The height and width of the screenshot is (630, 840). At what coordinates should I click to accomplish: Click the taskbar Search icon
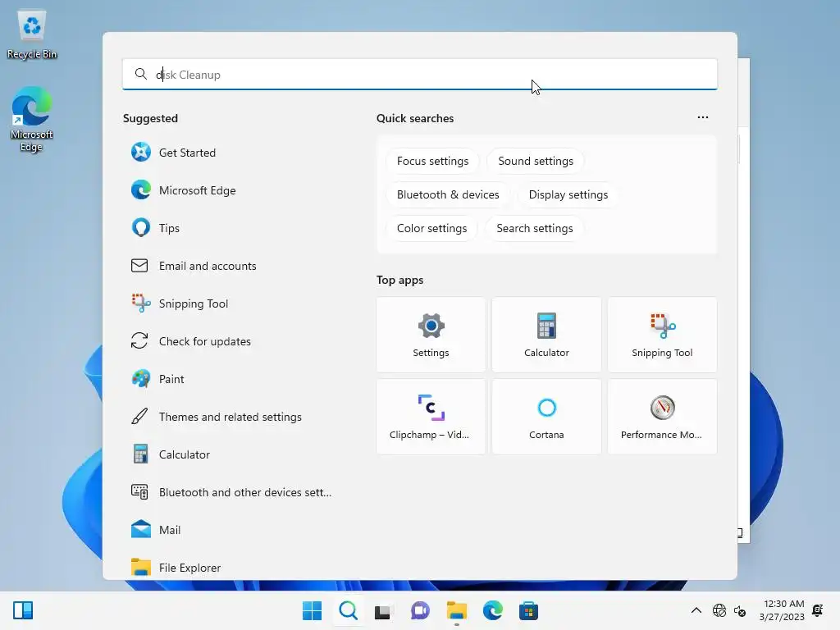[348, 610]
